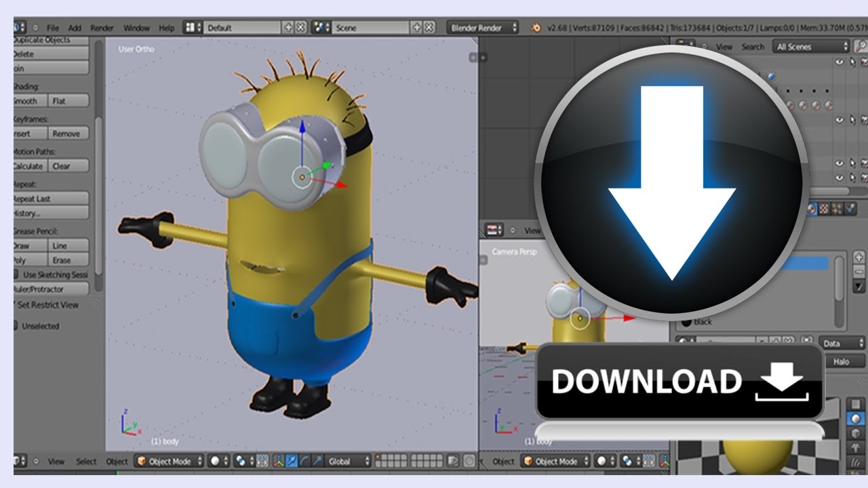Toggle the translate manipulator arrow icon
Screen dimensions: 868x488
click(292, 462)
